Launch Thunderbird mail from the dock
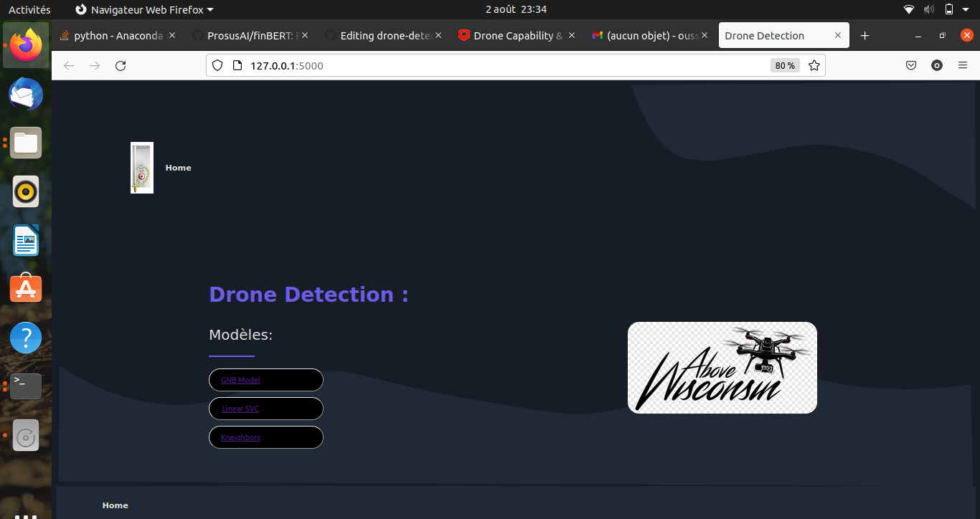Viewport: 980px width, 519px height. click(26, 94)
